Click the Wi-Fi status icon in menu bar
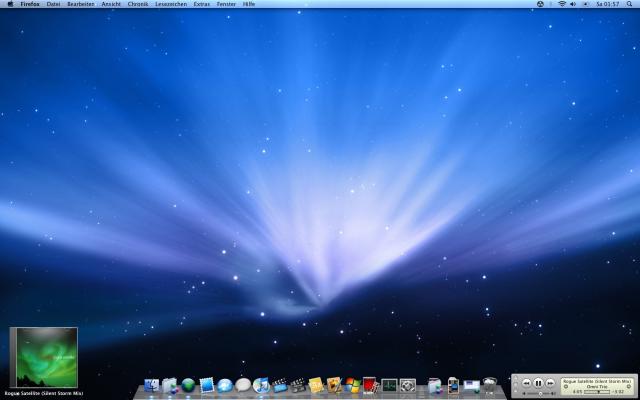This screenshot has height=400, width=640. (x=562, y=4)
